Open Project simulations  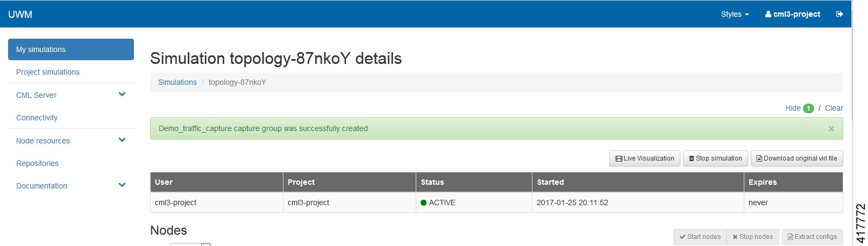[48, 72]
